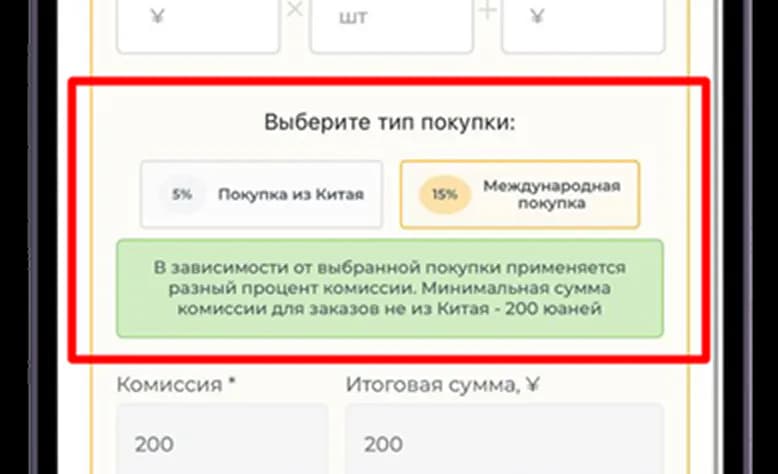Click the Комиссия field showing 200
The width and height of the screenshot is (778, 474).
pos(222,439)
